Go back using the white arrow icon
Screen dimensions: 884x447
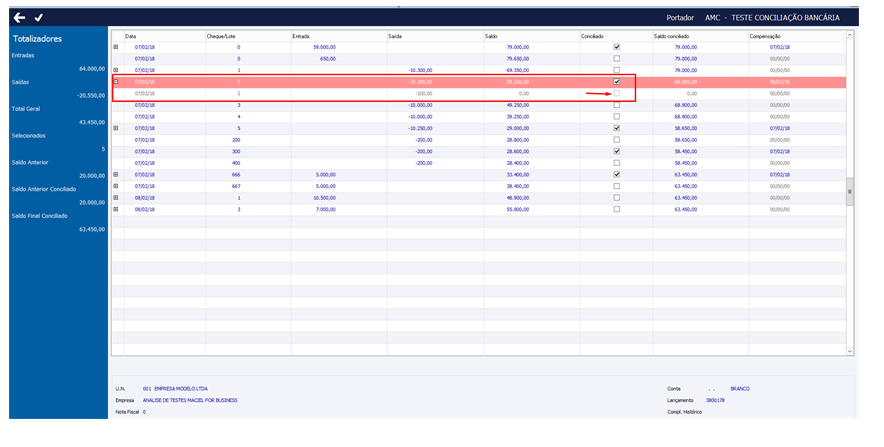click(x=19, y=17)
